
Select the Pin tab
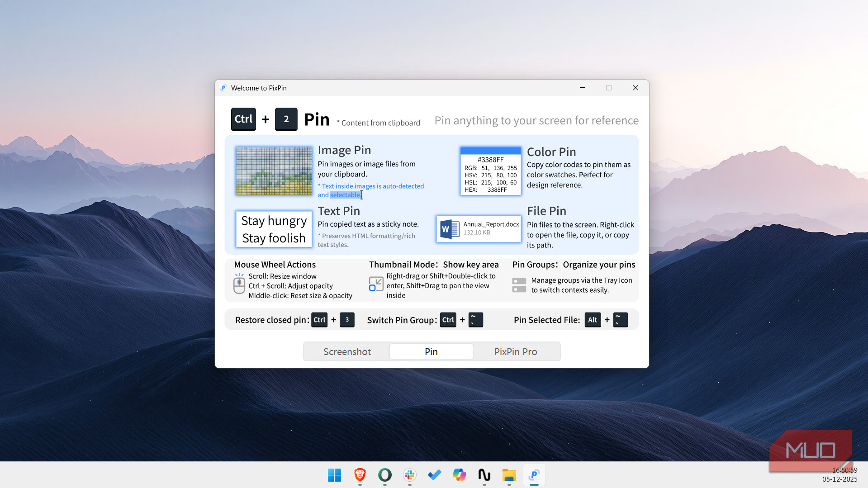point(431,351)
